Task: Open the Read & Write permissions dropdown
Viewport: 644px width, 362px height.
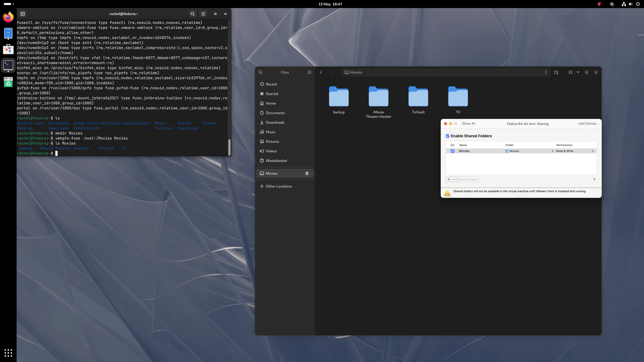Action: click(575, 151)
